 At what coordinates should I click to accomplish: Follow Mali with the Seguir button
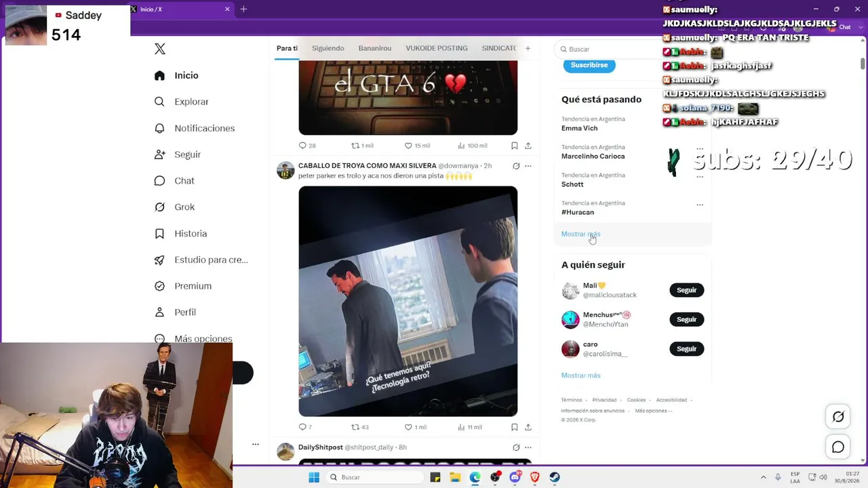[x=687, y=290]
